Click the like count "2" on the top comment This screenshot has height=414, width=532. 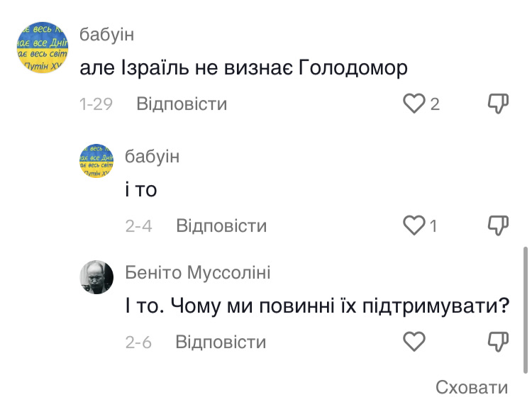coord(435,104)
